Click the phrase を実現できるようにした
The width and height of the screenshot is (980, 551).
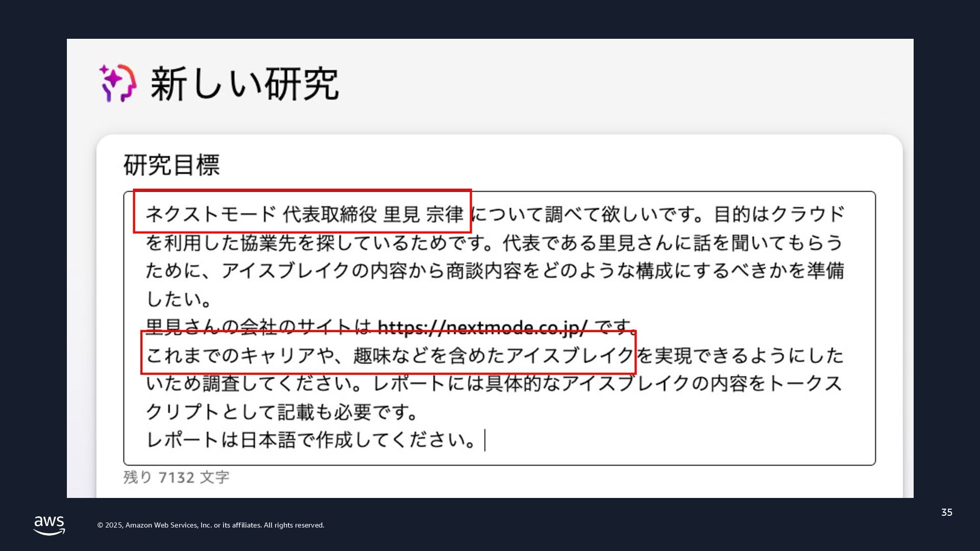tap(740, 355)
